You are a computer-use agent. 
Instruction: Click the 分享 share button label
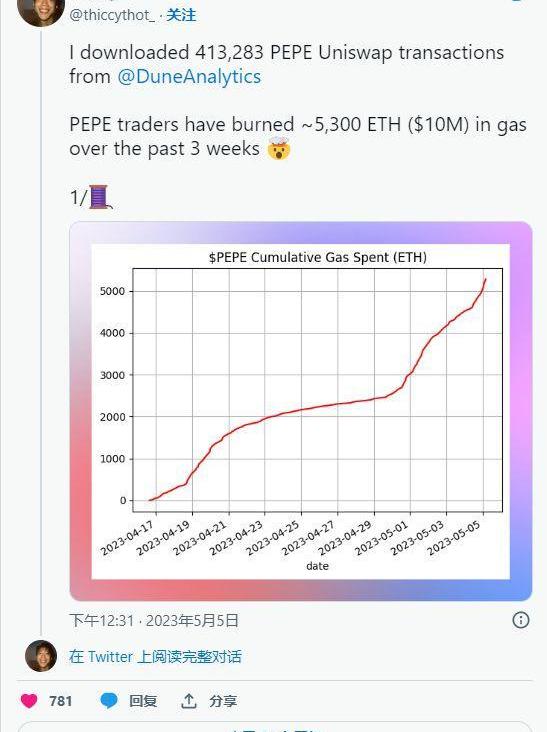[223, 701]
